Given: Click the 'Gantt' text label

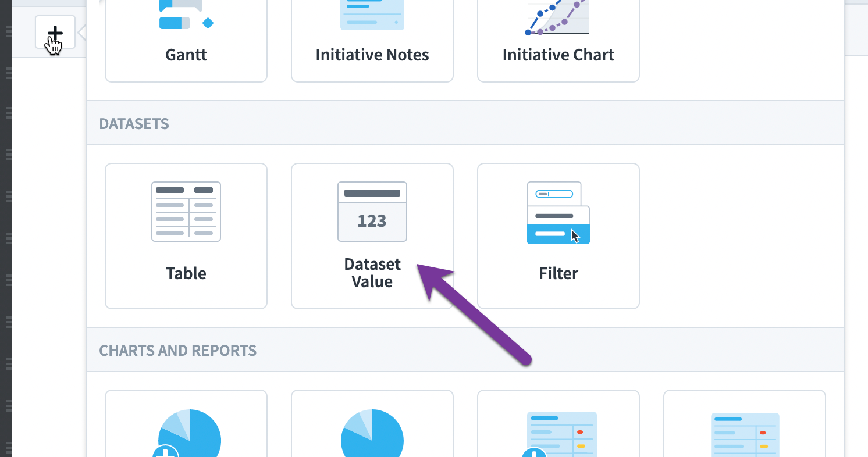Looking at the screenshot, I should tap(186, 55).
